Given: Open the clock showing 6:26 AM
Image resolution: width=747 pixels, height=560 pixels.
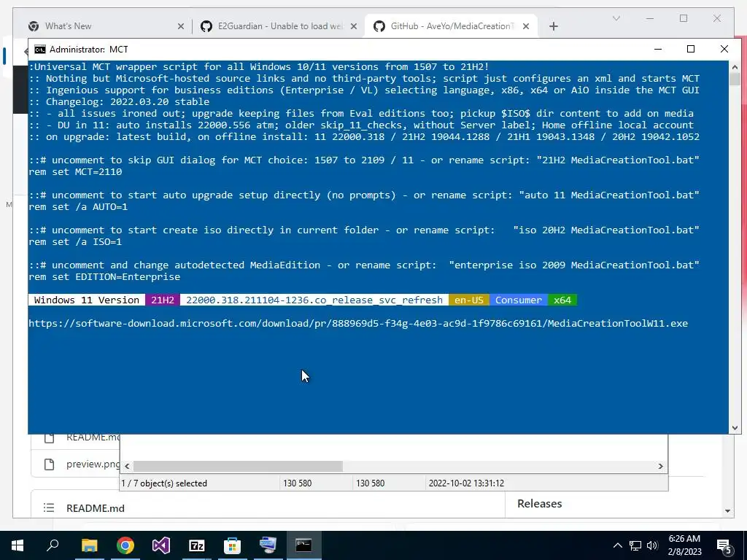Looking at the screenshot, I should click(684, 545).
